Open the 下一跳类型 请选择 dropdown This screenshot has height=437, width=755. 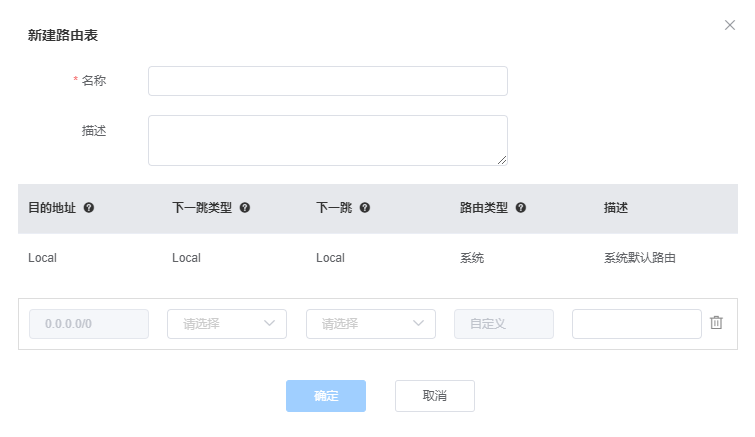(227, 324)
